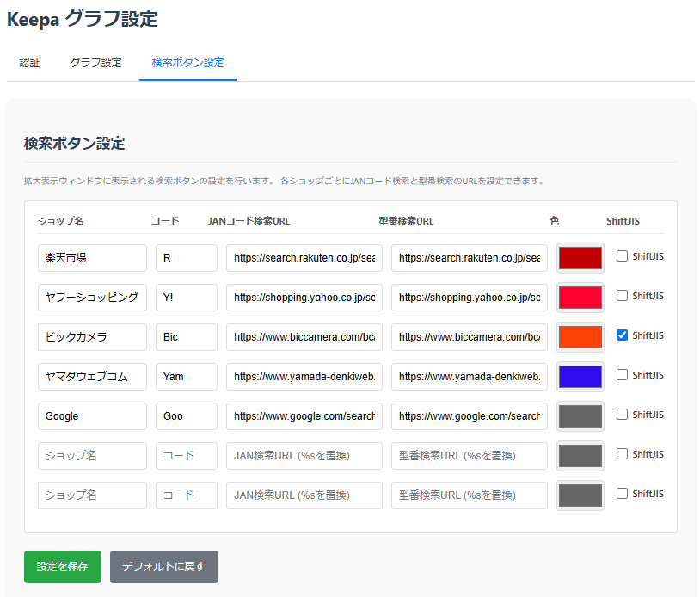Open gray color swatch in Google row
This screenshot has width=700, height=597.
coord(580,416)
